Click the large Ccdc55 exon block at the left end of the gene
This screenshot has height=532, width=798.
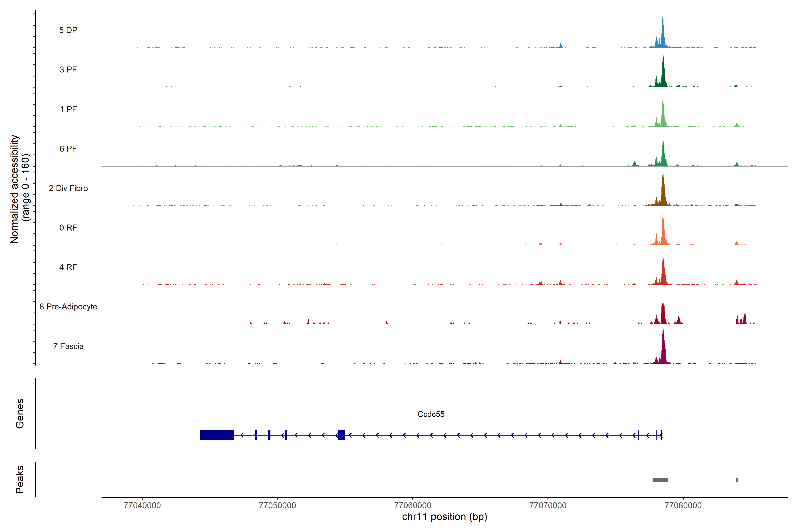pos(217,435)
